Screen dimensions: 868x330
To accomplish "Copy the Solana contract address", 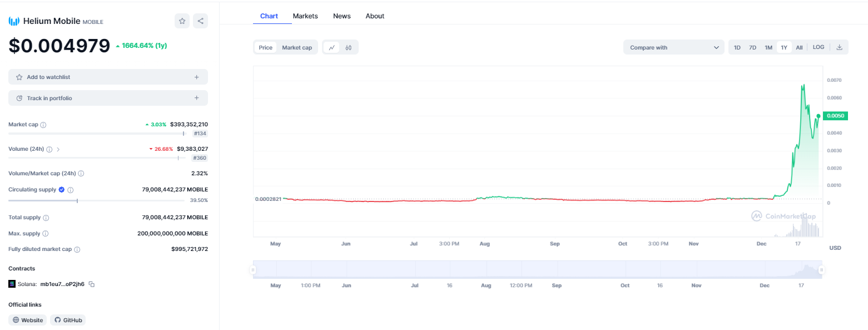I will tap(92, 284).
